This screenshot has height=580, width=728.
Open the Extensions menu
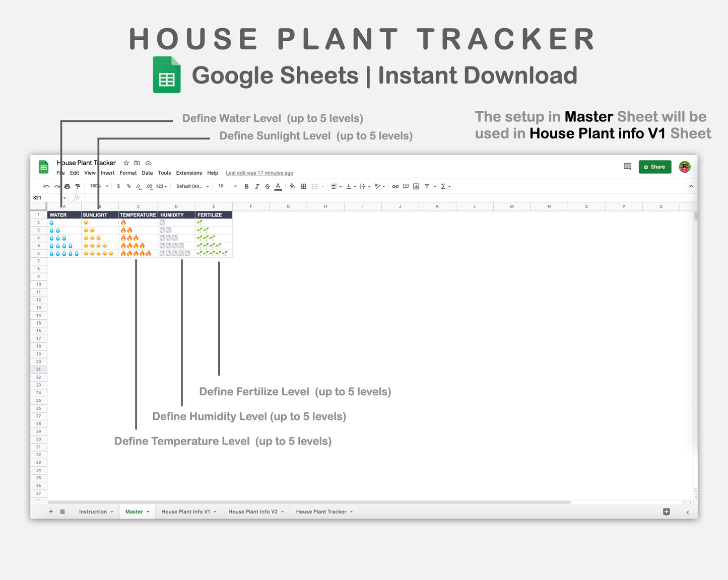pyautogui.click(x=189, y=173)
